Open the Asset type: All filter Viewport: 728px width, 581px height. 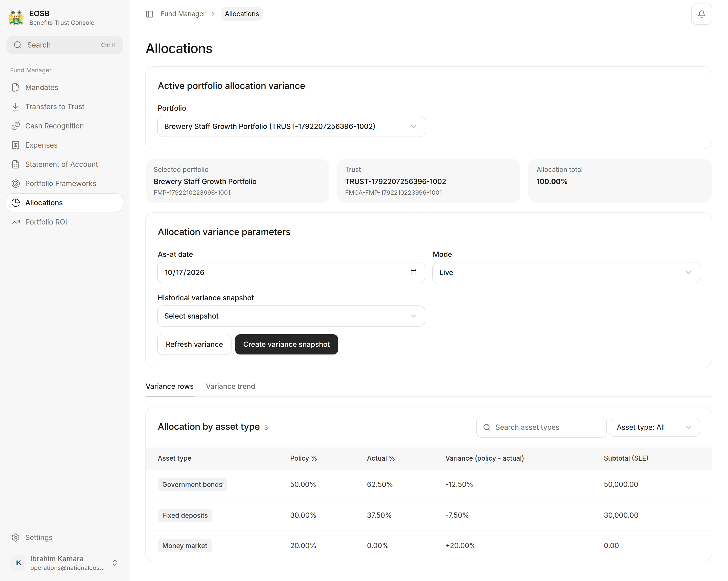[654, 427]
